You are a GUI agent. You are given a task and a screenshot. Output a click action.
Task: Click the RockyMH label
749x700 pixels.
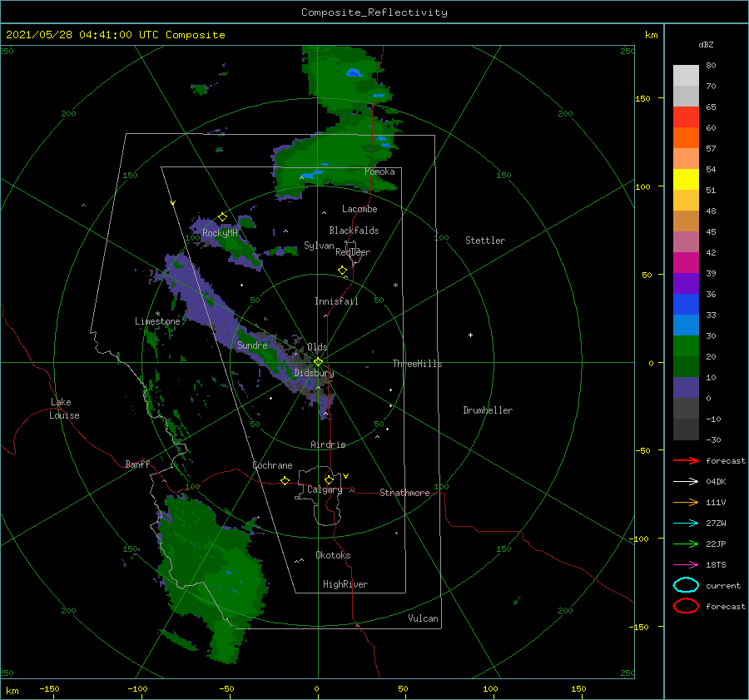tap(220, 233)
